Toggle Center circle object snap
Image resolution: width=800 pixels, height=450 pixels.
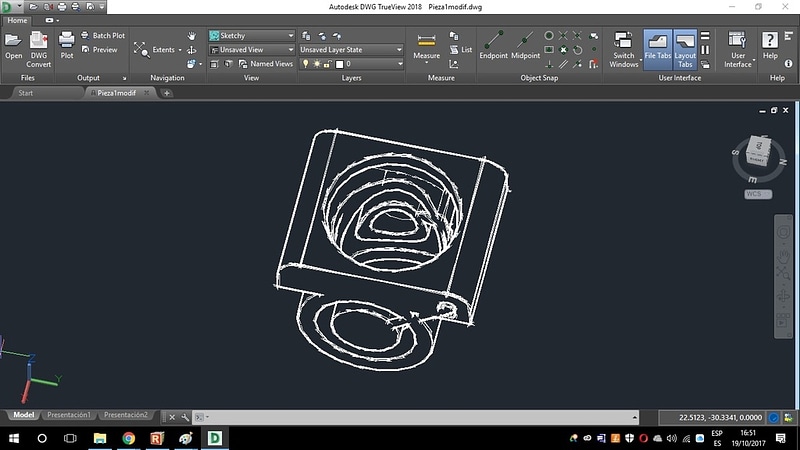tap(548, 36)
